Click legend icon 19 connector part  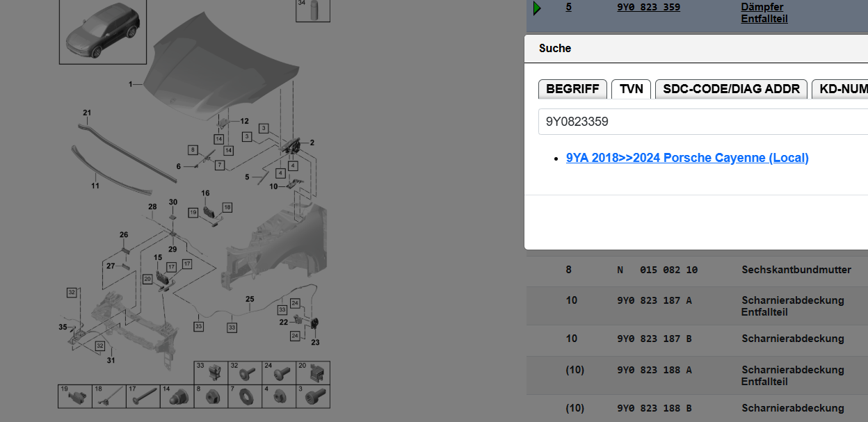point(75,396)
